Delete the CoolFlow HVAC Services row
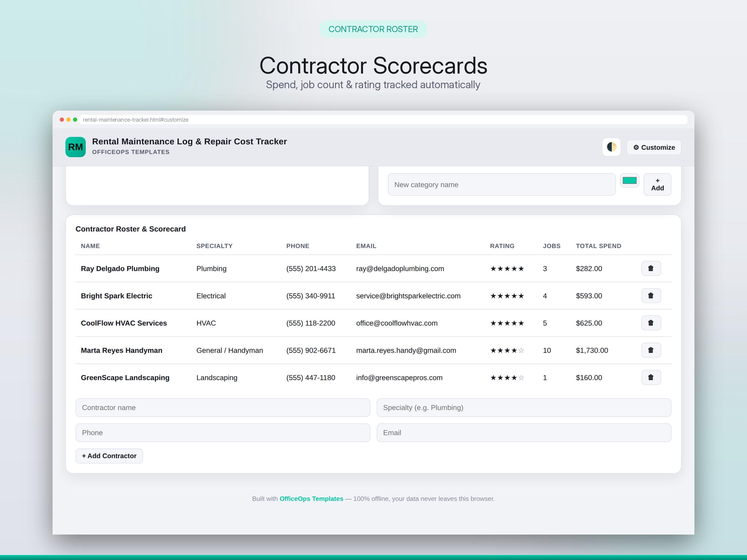Viewport: 747px width, 560px height. [651, 323]
